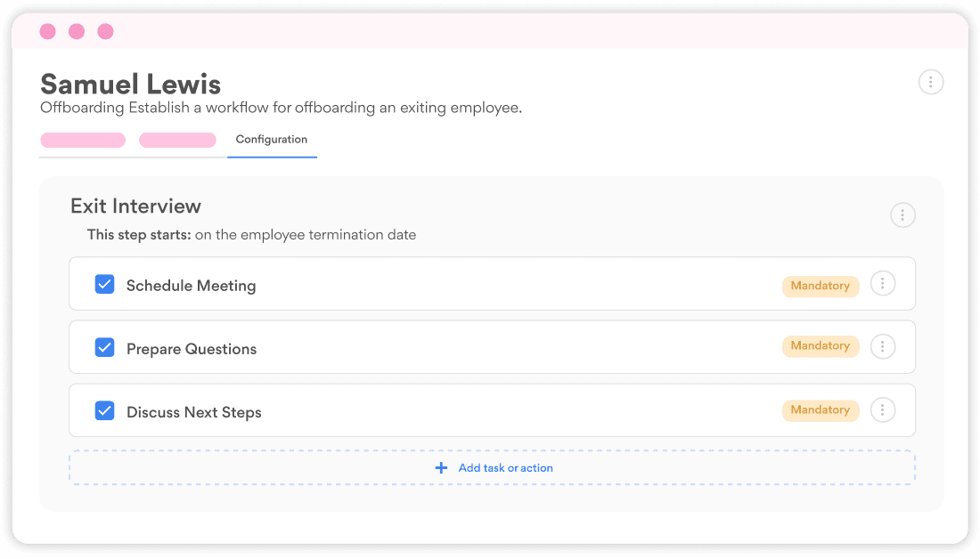
Task: Select the first pink tab before Configuration
Action: click(82, 140)
